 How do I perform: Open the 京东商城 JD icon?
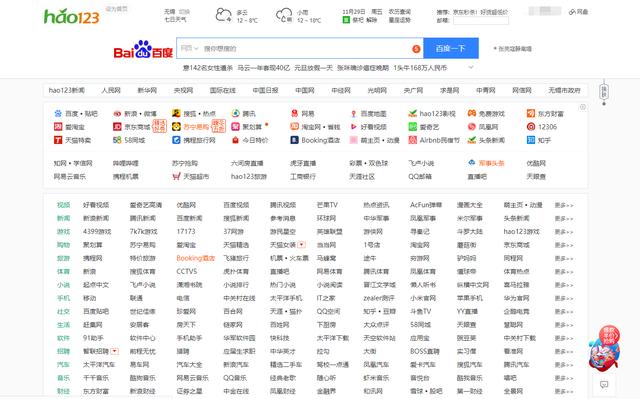117,127
